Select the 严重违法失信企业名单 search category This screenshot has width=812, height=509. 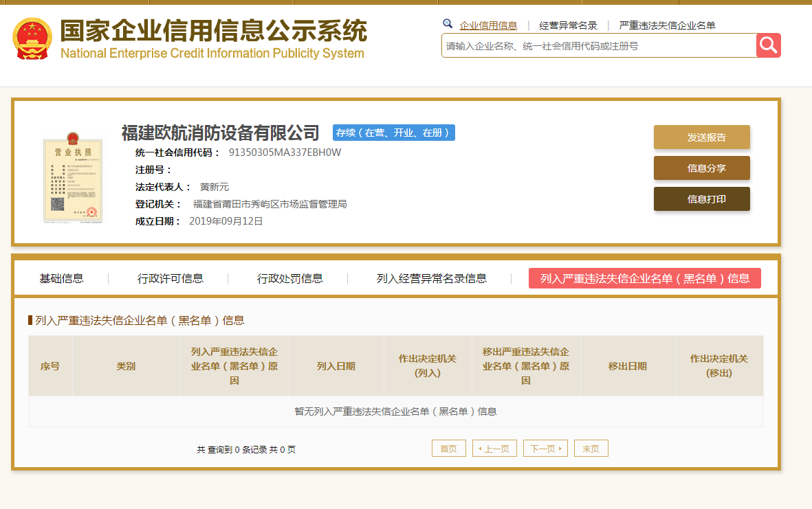tap(667, 25)
